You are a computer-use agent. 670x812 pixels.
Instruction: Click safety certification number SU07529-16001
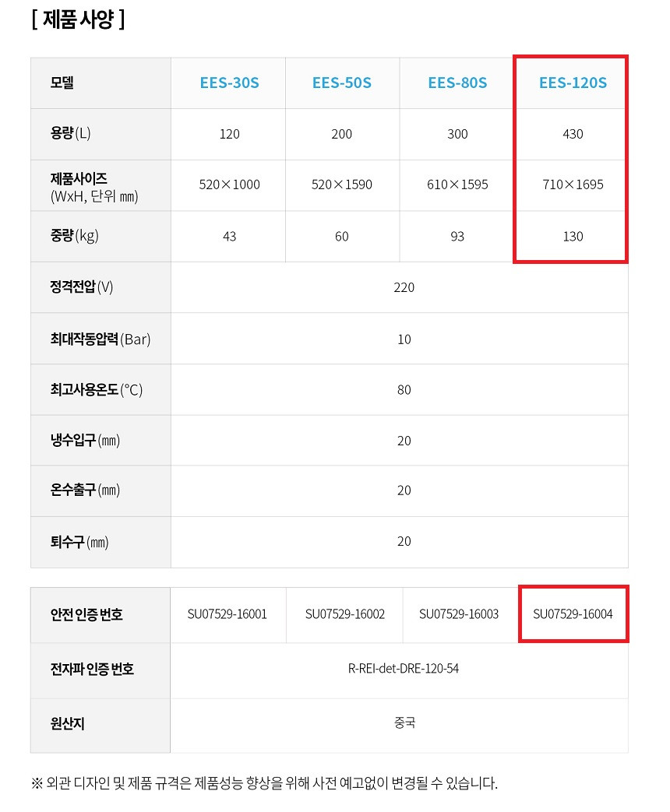227,614
